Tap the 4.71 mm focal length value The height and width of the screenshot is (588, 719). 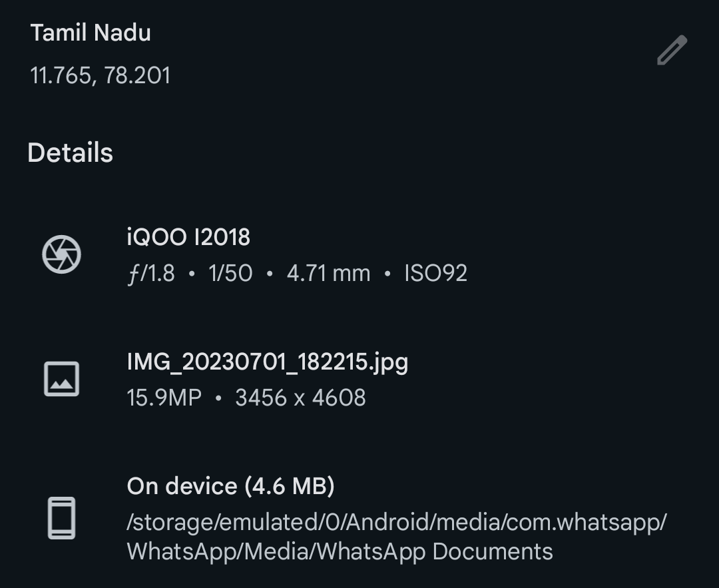tap(328, 274)
